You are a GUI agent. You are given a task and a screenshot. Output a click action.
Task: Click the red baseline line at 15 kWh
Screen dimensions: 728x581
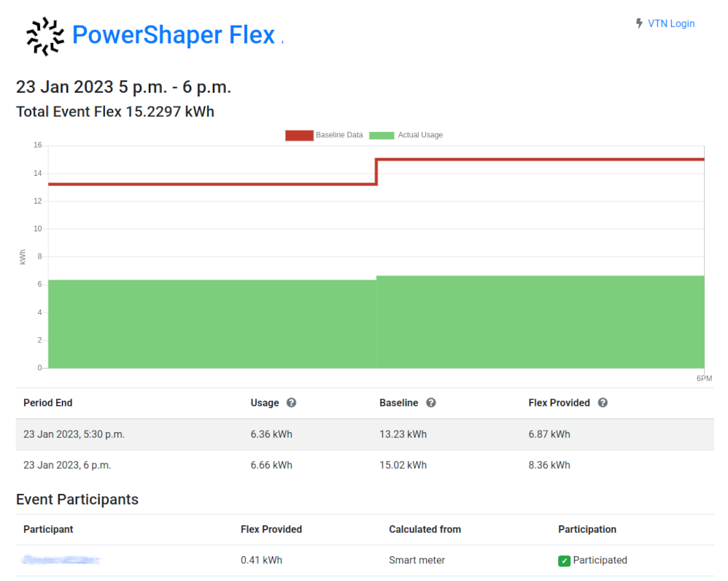[540, 159]
